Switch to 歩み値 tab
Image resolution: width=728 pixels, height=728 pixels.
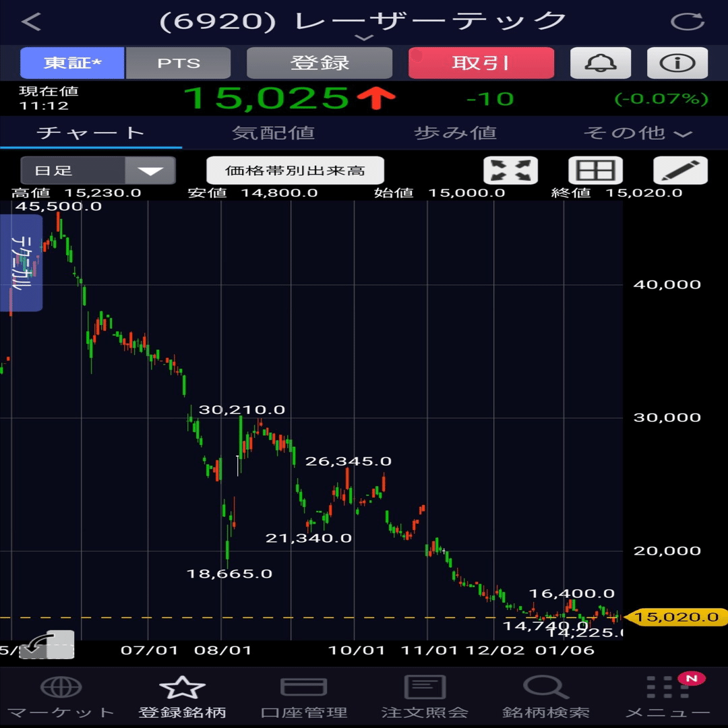pyautogui.click(x=455, y=133)
